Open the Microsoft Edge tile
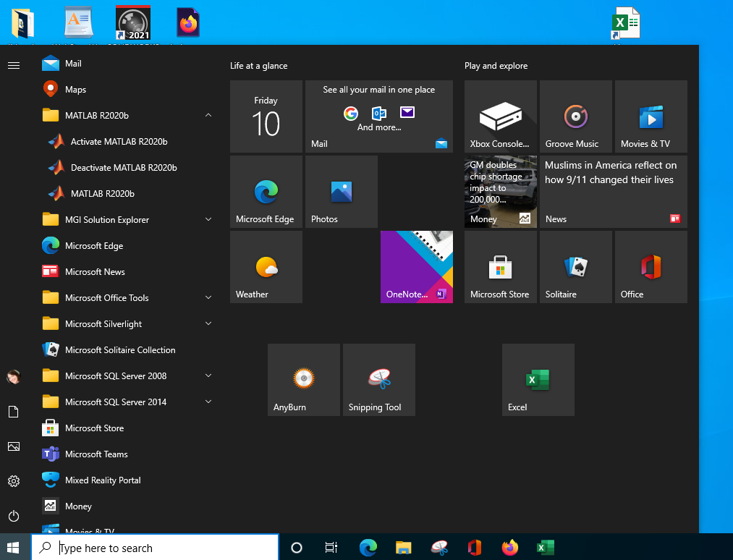Viewport: 733px width, 560px height. tap(266, 192)
